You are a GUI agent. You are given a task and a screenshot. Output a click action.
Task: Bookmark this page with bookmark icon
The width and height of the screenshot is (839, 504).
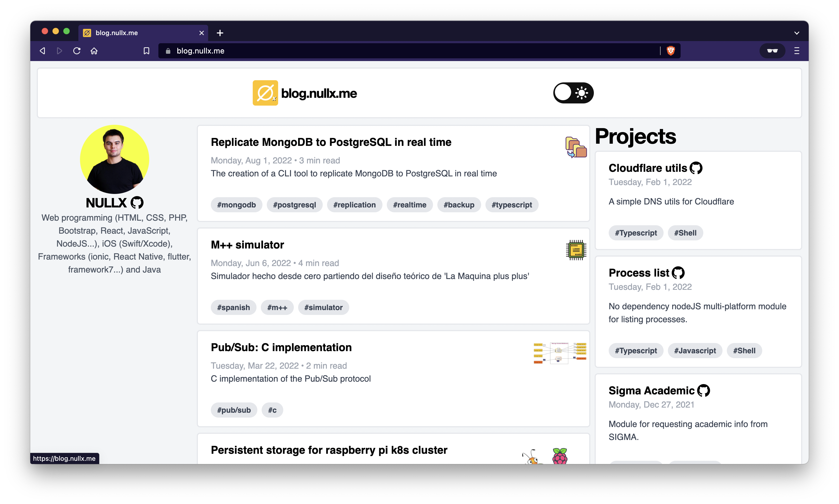[147, 51]
